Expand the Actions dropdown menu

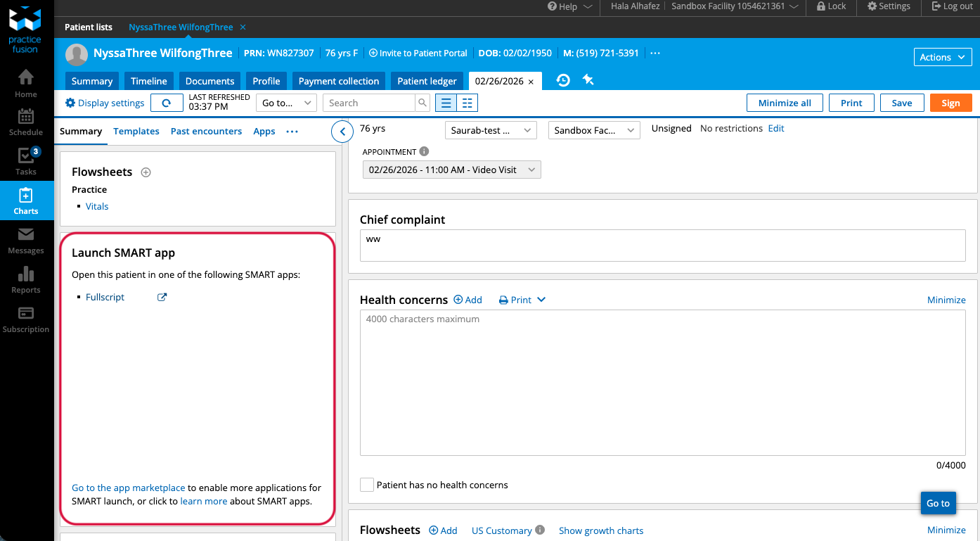coord(943,57)
